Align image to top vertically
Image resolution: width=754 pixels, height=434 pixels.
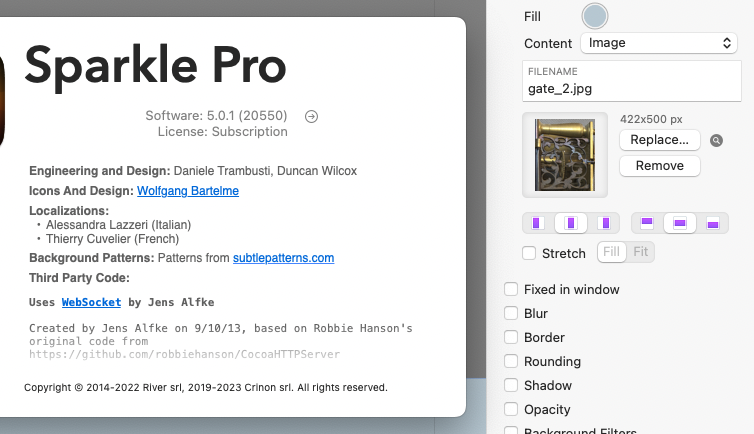(x=647, y=223)
